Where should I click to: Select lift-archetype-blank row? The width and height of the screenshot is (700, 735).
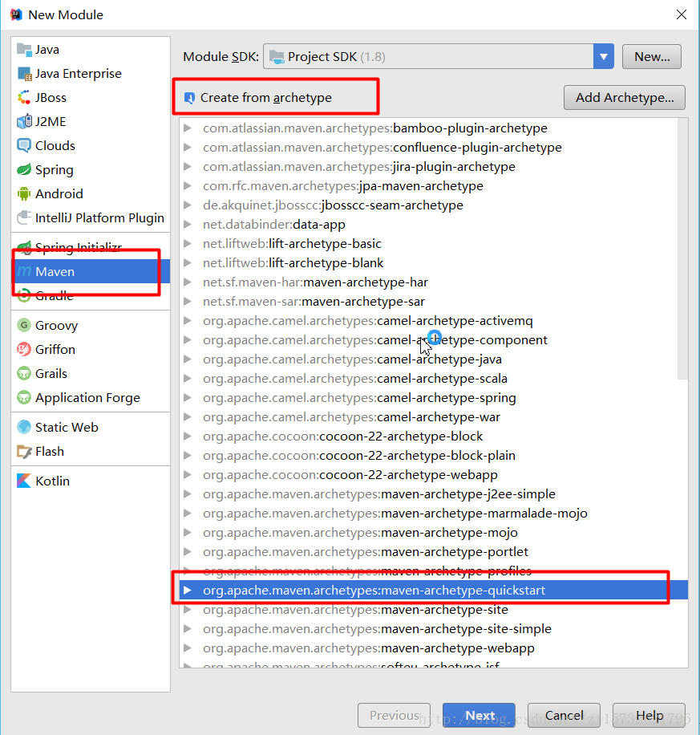428,262
